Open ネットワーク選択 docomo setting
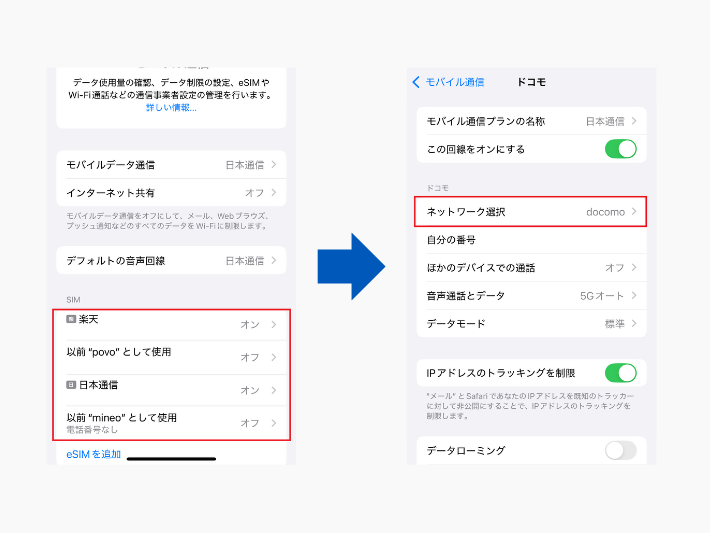Image resolution: width=710 pixels, height=533 pixels. [531, 212]
